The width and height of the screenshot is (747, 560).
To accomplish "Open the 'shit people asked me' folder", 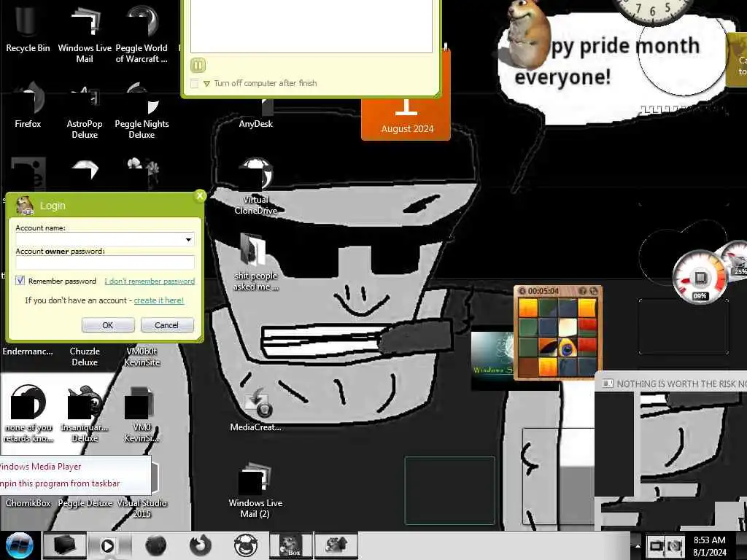I will point(256,262).
